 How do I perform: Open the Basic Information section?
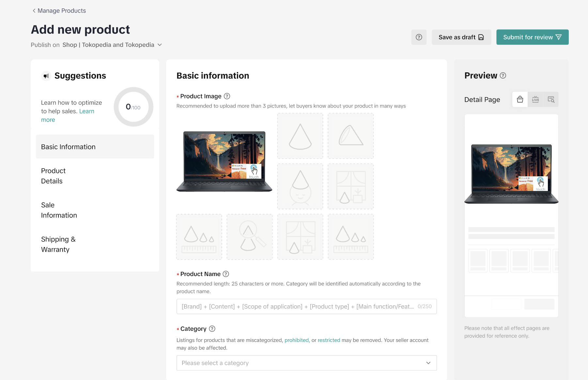[95, 147]
